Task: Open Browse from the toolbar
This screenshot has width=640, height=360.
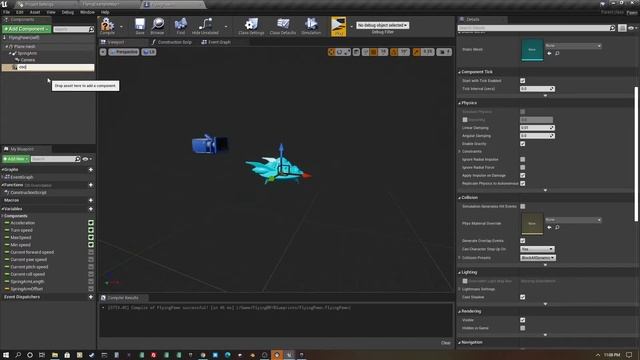Action: click(158, 26)
